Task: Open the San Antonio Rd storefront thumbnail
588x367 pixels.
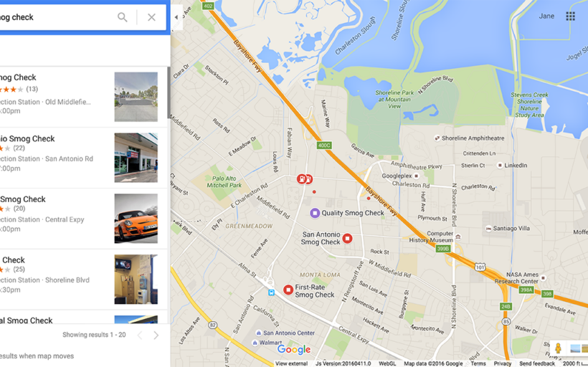Action: (136, 158)
